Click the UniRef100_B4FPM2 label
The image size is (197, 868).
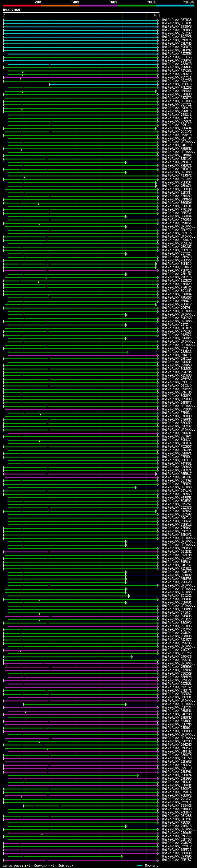click(x=177, y=50)
